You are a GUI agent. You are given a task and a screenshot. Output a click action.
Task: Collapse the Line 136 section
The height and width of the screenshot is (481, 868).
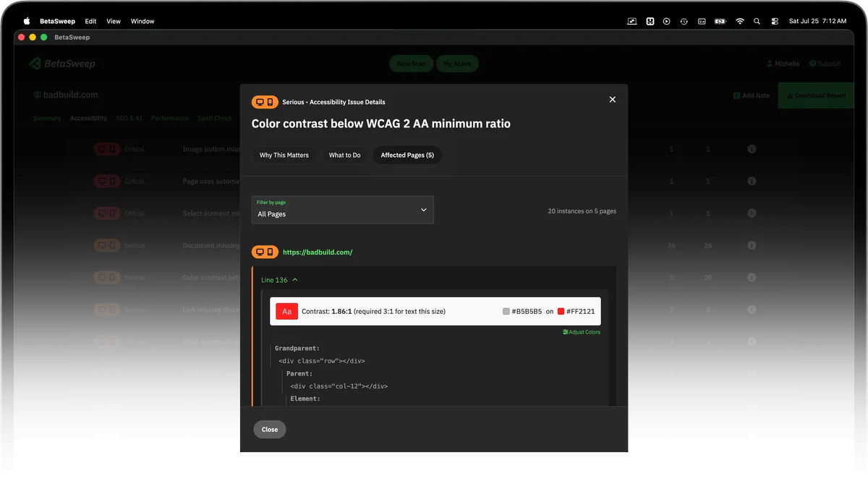click(x=279, y=280)
